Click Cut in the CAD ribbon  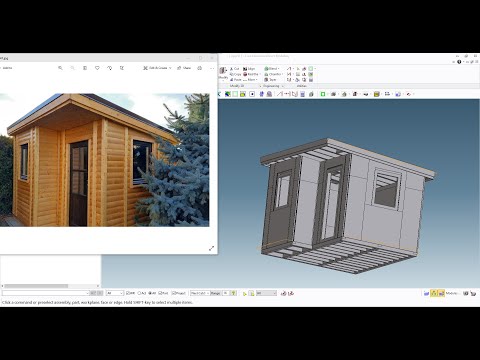(235, 69)
